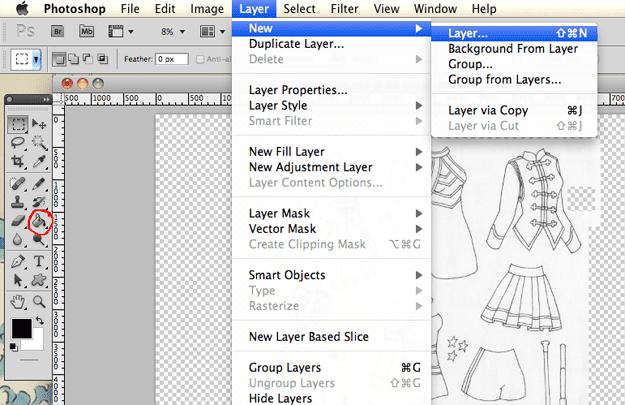Select the Pen tool
Image resolution: width=625 pixels, height=405 pixels.
(x=18, y=261)
